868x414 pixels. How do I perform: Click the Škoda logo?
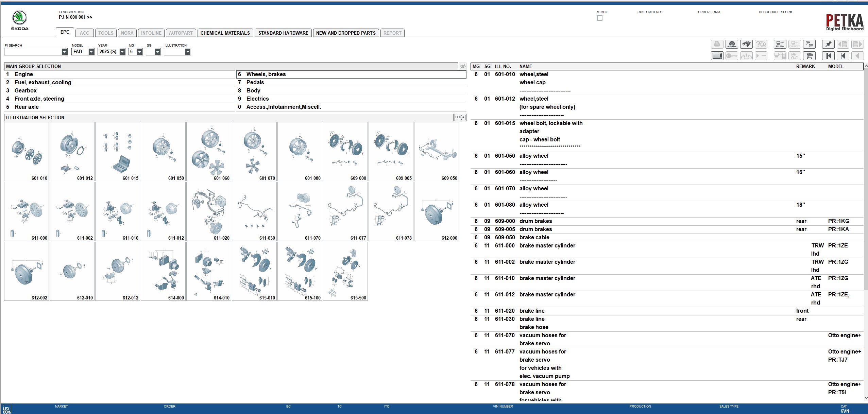20,20
